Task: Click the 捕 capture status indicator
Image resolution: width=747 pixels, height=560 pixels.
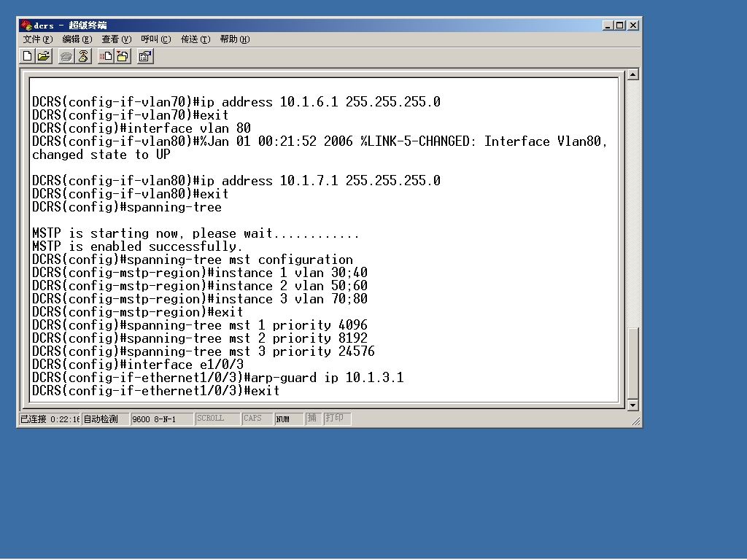Action: pyautogui.click(x=313, y=419)
